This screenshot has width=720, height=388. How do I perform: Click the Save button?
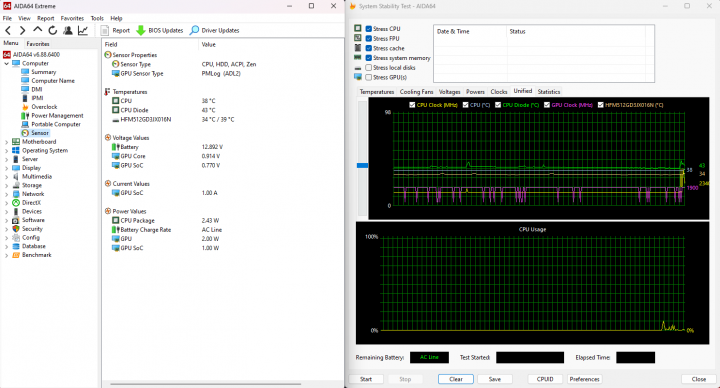tap(495, 379)
